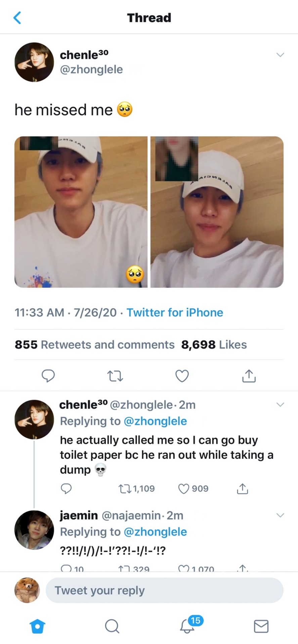Open the left photo in the tweet

pos(81,212)
